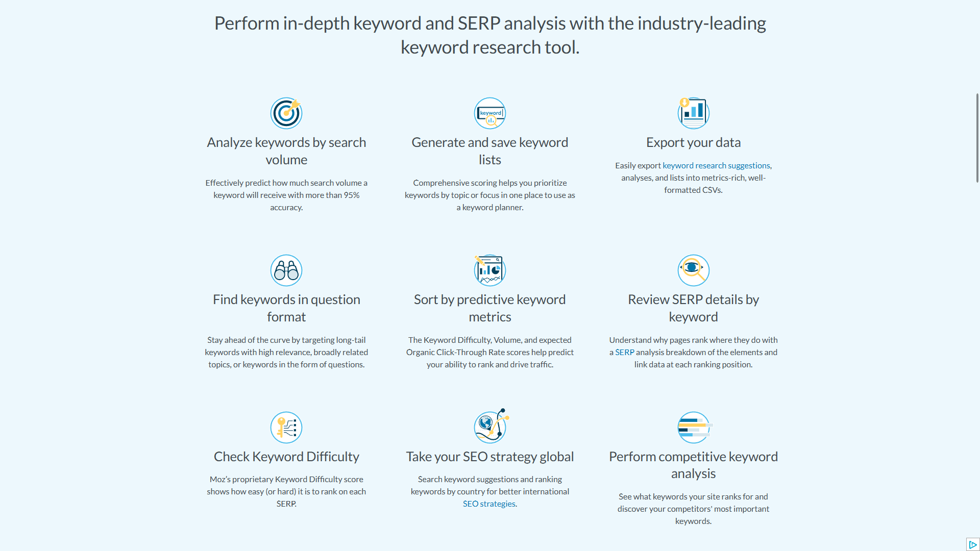The height and width of the screenshot is (551, 980).
Task: Click the Export your data chart icon
Action: click(x=694, y=113)
